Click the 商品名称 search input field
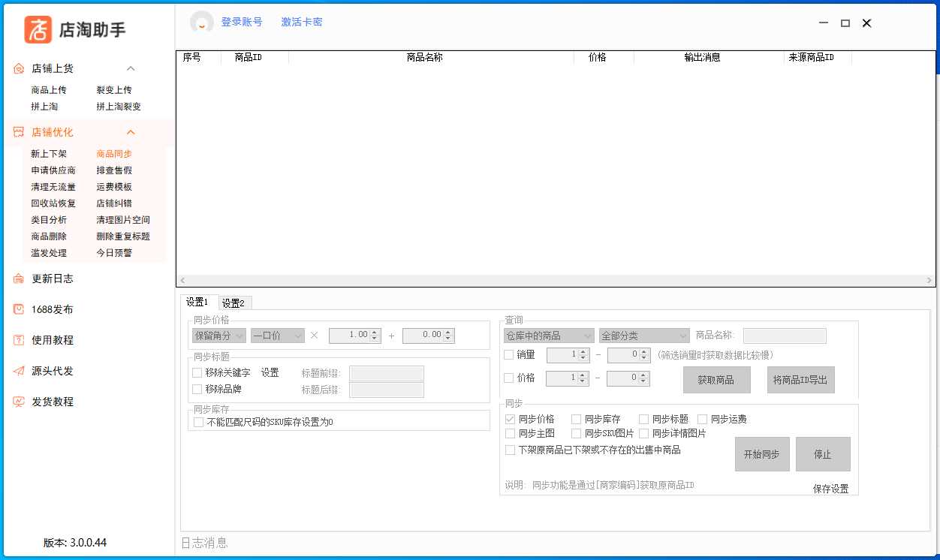Viewport: 940px width, 560px height. (784, 336)
